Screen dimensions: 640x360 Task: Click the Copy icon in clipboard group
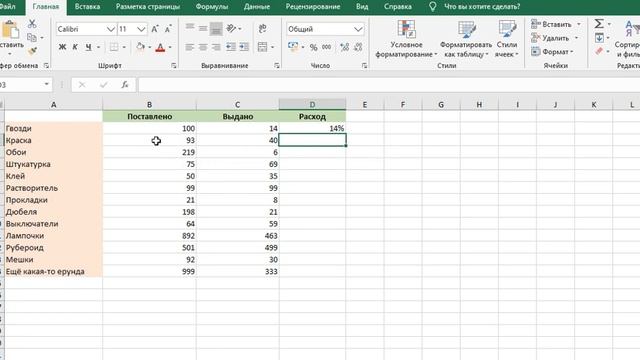click(32, 38)
